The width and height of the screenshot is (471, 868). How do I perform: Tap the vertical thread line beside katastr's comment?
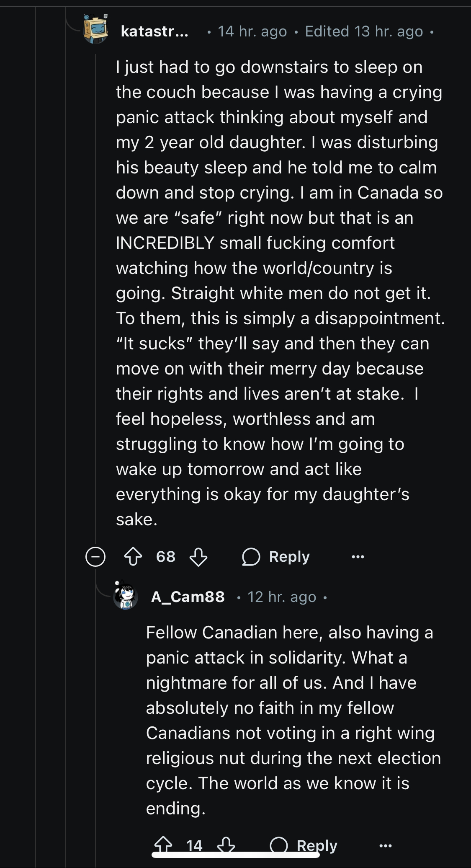tap(96, 293)
